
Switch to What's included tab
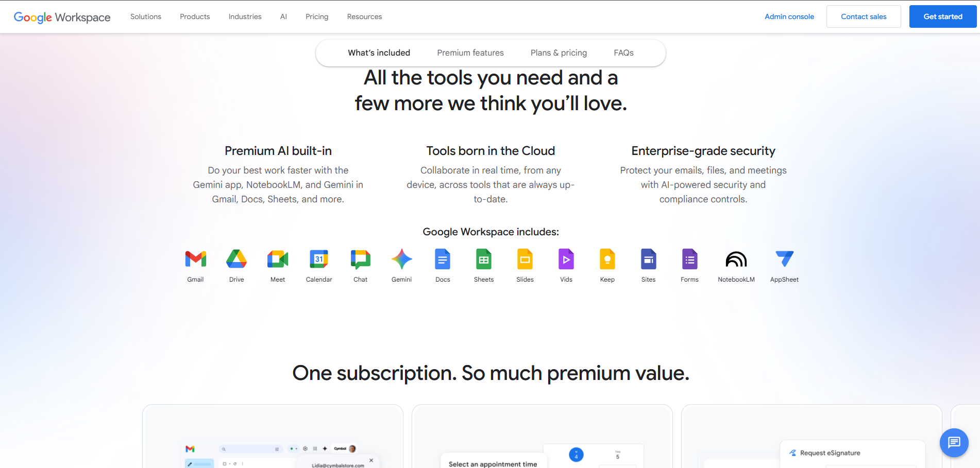(379, 53)
